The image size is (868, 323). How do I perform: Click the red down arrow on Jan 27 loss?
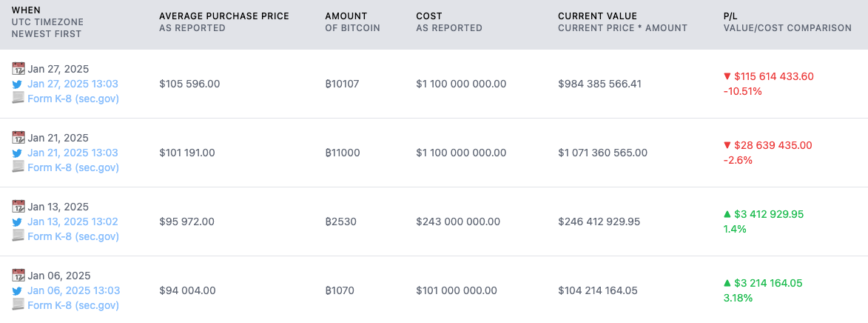pos(727,76)
